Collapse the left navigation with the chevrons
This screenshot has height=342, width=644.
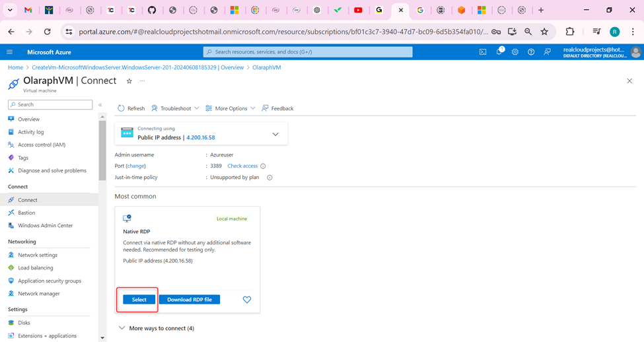pyautogui.click(x=100, y=105)
